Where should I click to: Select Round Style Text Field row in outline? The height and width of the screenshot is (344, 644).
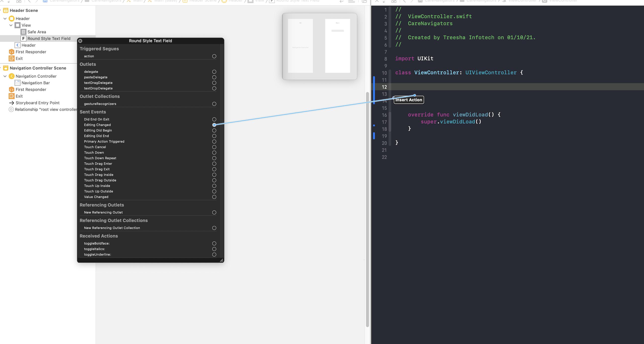coord(48,39)
